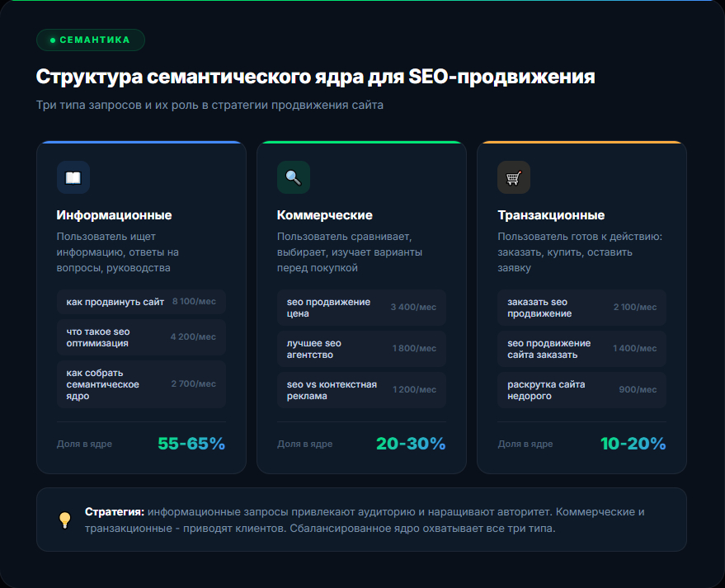Click the Коммерческие card heading

click(x=325, y=215)
